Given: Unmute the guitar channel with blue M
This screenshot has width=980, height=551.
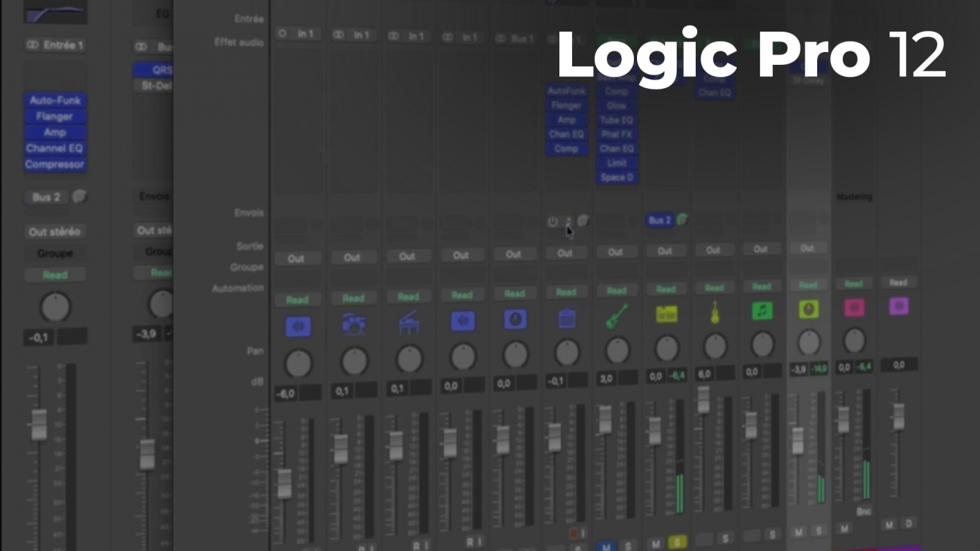Looking at the screenshot, I should pyautogui.click(x=606, y=545).
